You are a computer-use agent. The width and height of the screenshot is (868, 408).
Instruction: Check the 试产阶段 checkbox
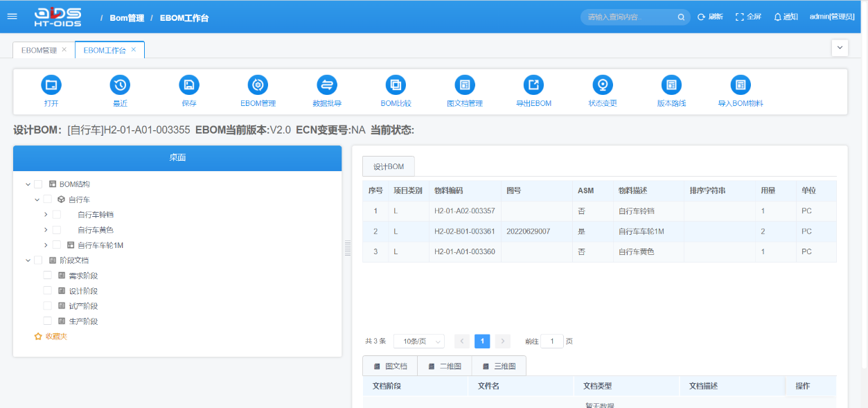(x=47, y=306)
